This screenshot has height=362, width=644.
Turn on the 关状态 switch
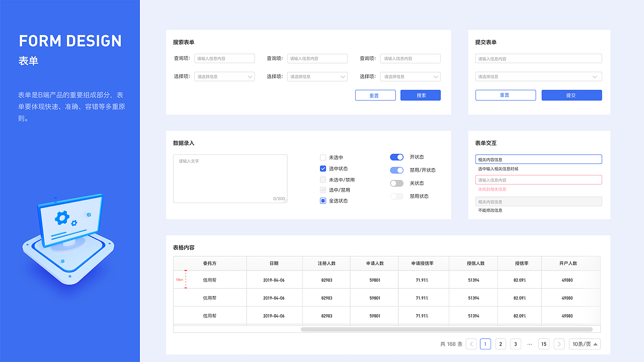point(397,183)
